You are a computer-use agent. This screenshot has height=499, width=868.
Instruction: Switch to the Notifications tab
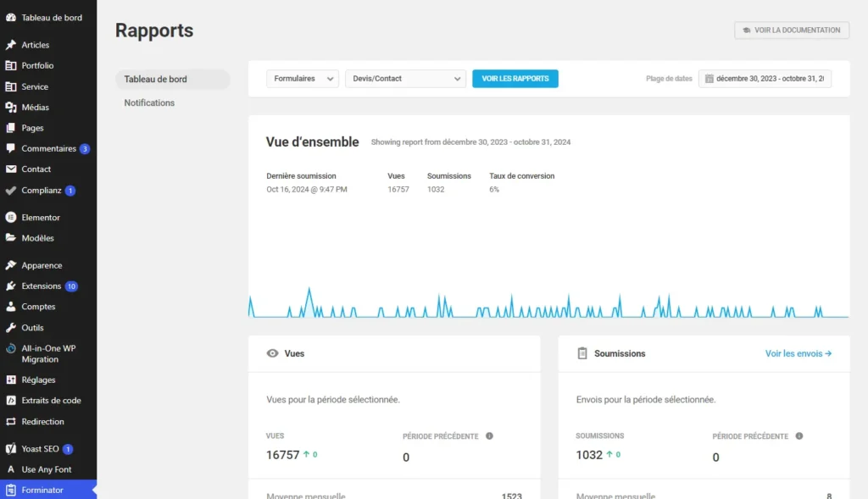click(x=149, y=103)
